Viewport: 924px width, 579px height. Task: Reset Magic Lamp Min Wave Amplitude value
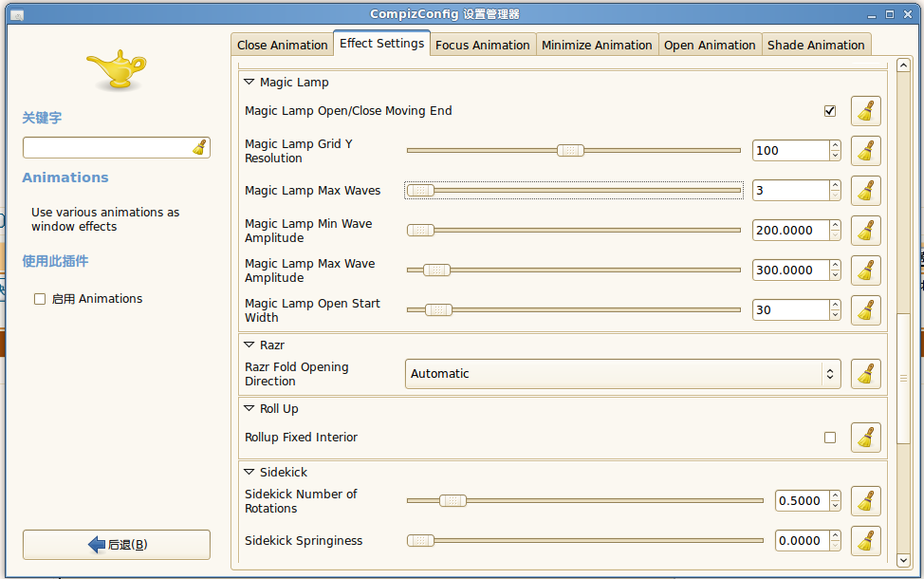pyautogui.click(x=865, y=231)
